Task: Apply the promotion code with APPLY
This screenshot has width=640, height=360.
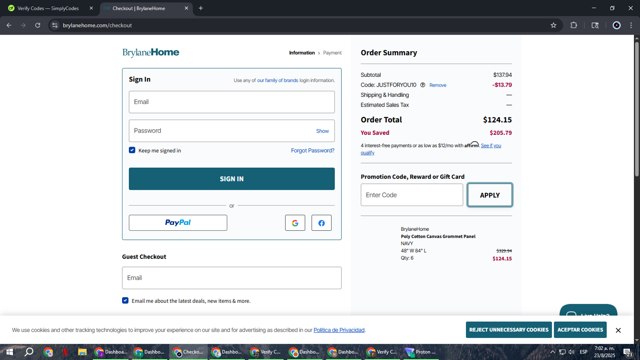Action: (490, 195)
